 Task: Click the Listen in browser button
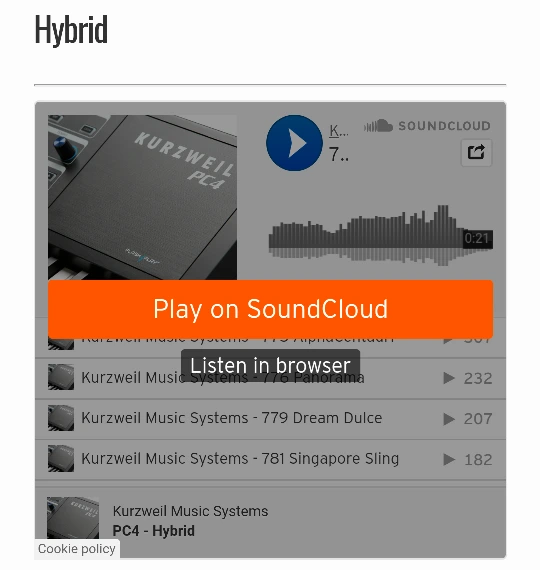click(x=270, y=365)
